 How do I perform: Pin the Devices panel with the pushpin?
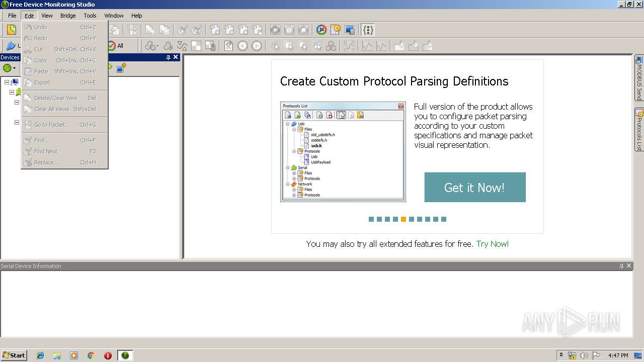click(168, 57)
